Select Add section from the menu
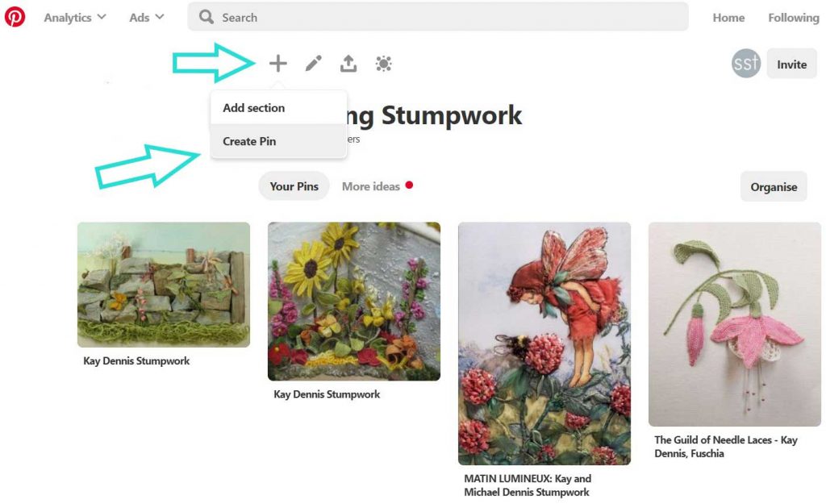 coord(278,107)
